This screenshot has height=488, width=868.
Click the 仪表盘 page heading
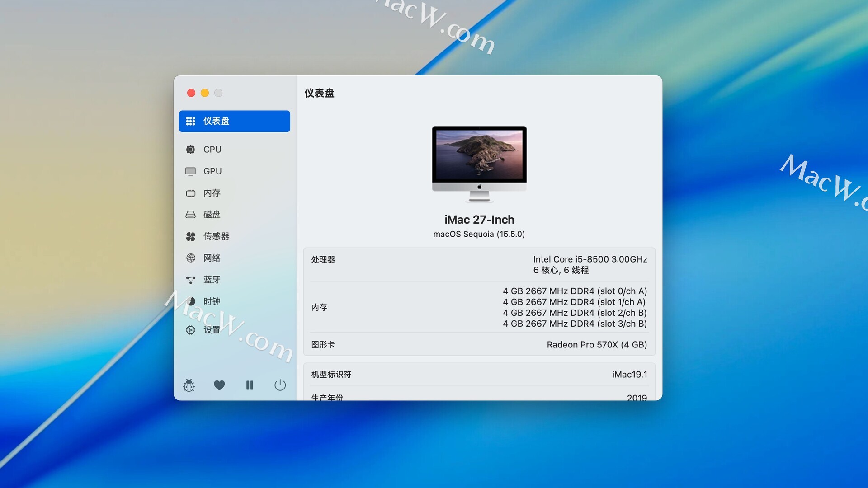pos(319,93)
